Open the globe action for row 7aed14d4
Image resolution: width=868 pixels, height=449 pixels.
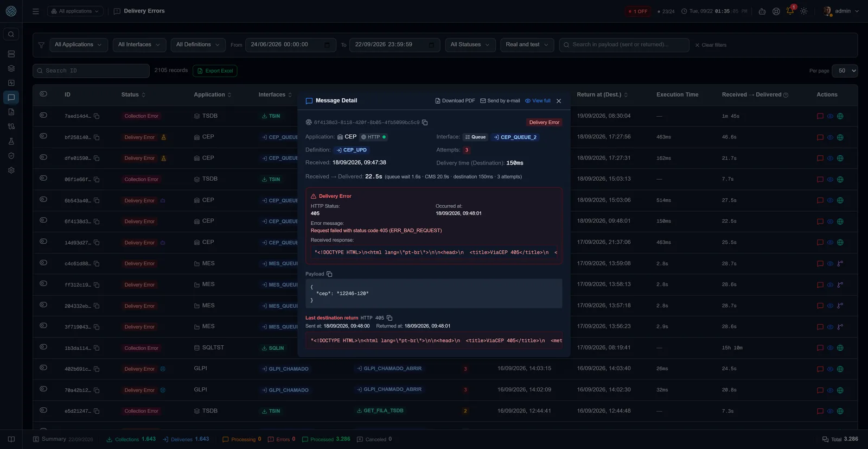pyautogui.click(x=840, y=116)
